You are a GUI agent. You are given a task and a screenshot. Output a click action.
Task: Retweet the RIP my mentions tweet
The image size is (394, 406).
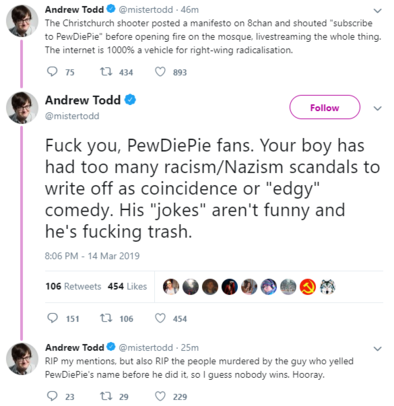(x=106, y=396)
